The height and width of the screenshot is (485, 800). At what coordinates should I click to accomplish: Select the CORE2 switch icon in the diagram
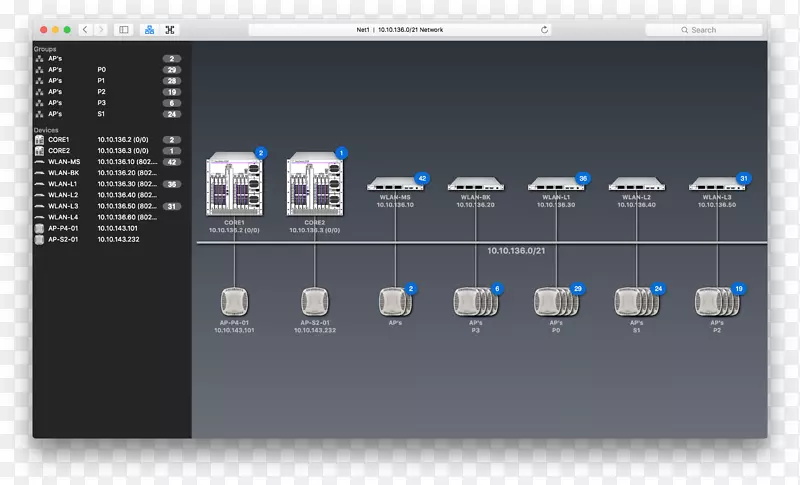[x=314, y=185]
